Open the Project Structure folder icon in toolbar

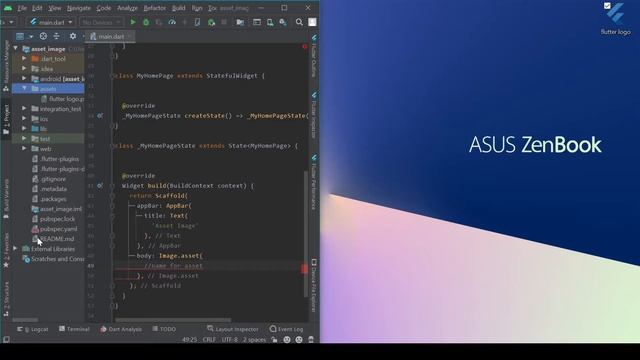(x=240, y=22)
